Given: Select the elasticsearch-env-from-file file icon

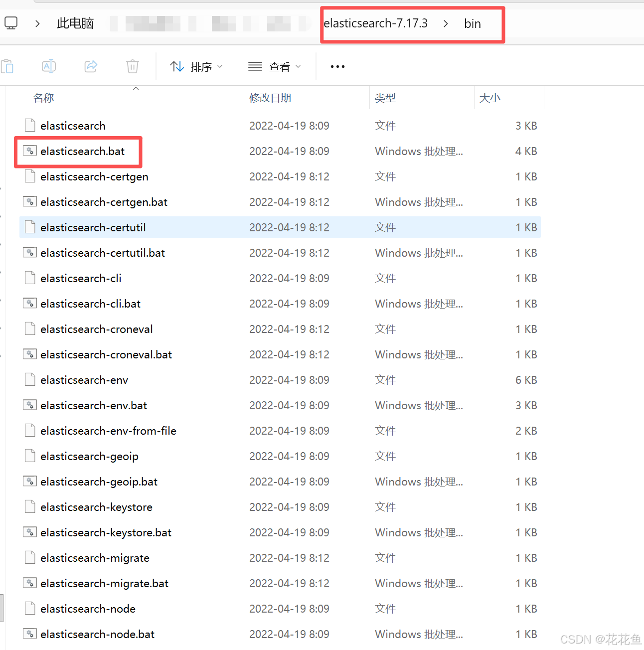Looking at the screenshot, I should (30, 431).
